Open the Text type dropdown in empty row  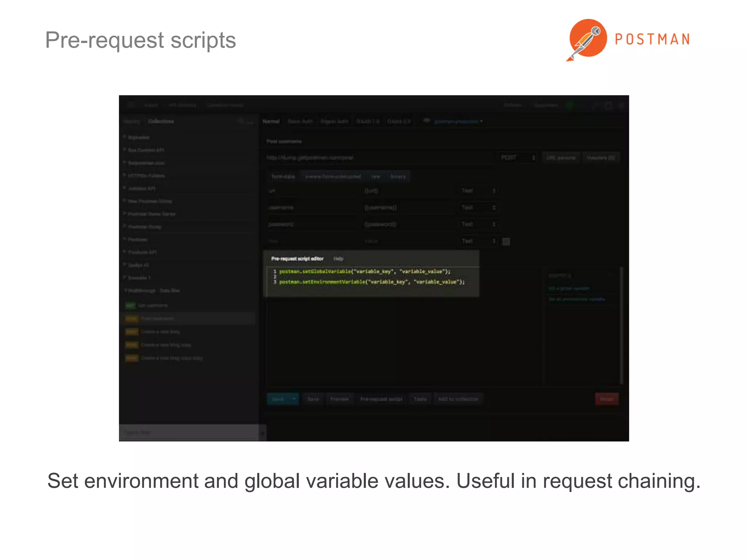click(479, 241)
